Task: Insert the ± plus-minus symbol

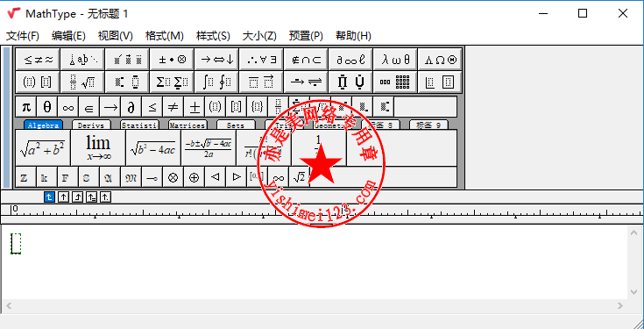Action: tap(194, 107)
